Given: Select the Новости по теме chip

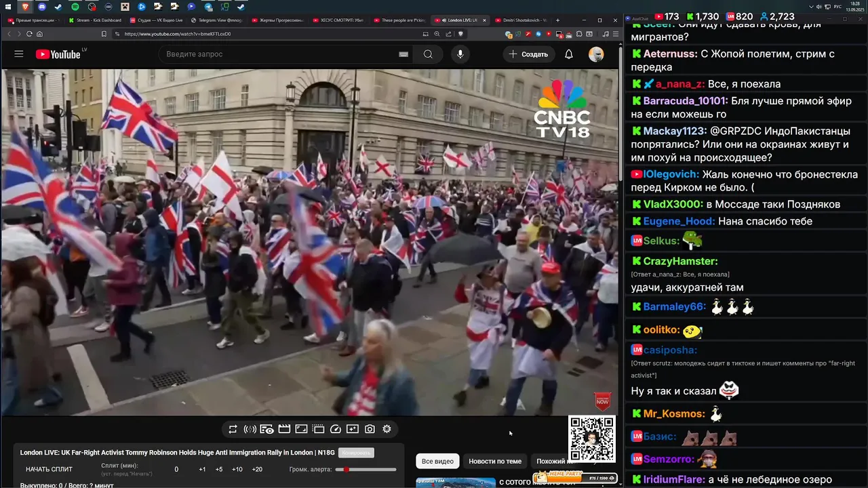Looking at the screenshot, I should [x=495, y=462].
